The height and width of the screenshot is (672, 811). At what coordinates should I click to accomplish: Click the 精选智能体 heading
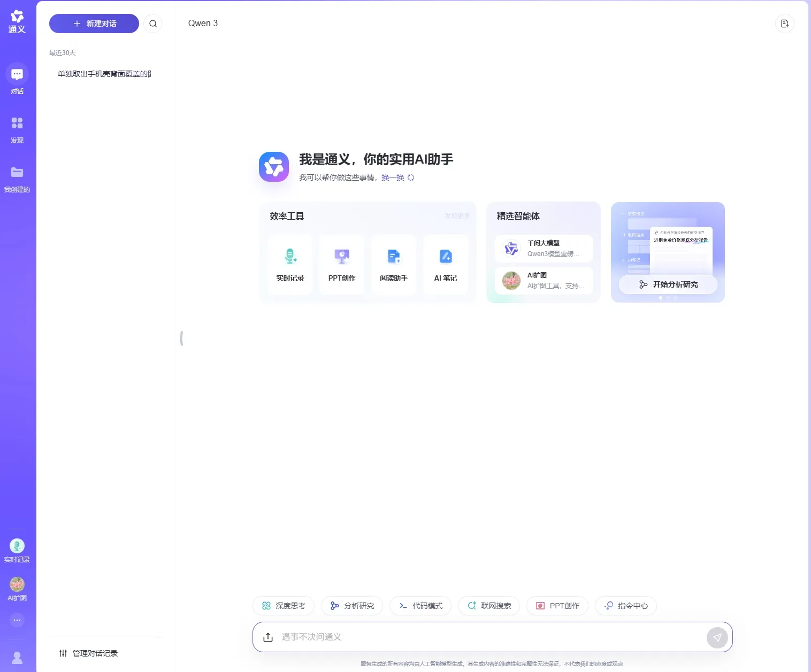click(518, 216)
